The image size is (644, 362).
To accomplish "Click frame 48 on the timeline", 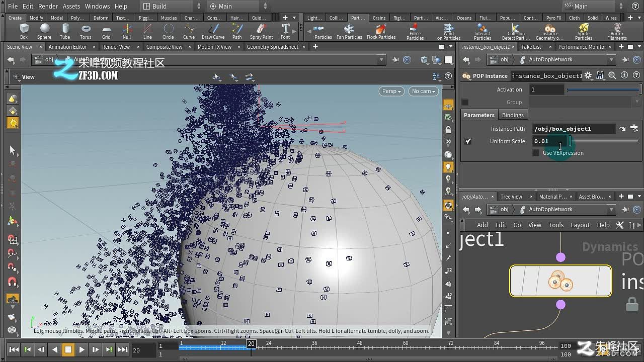I will pos(359,347).
